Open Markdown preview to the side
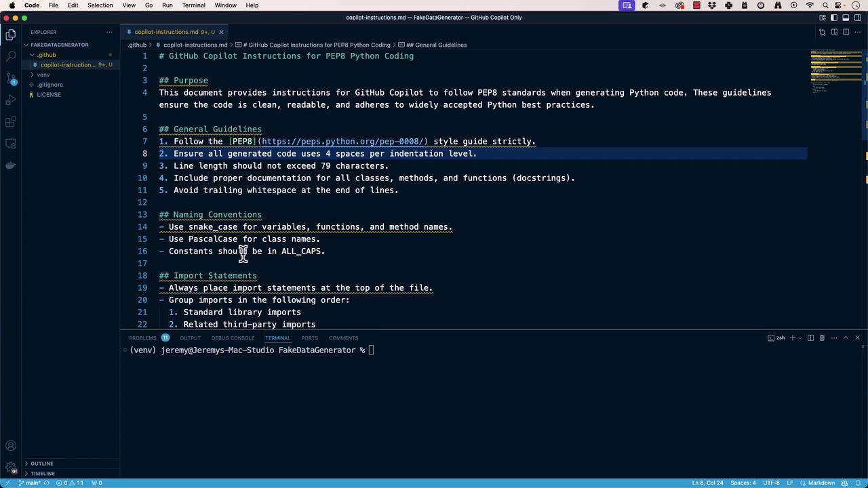This screenshot has width=868, height=488. click(x=835, y=32)
